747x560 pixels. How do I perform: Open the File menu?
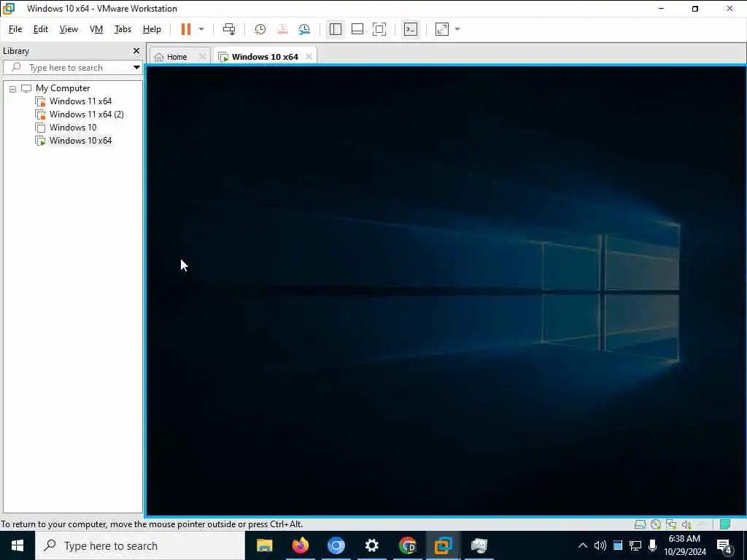(15, 29)
